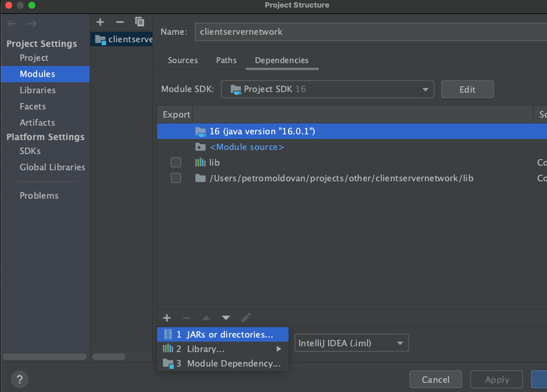Image resolution: width=547 pixels, height=392 pixels.
Task: Select 16 java version dependency row
Action: click(x=352, y=131)
